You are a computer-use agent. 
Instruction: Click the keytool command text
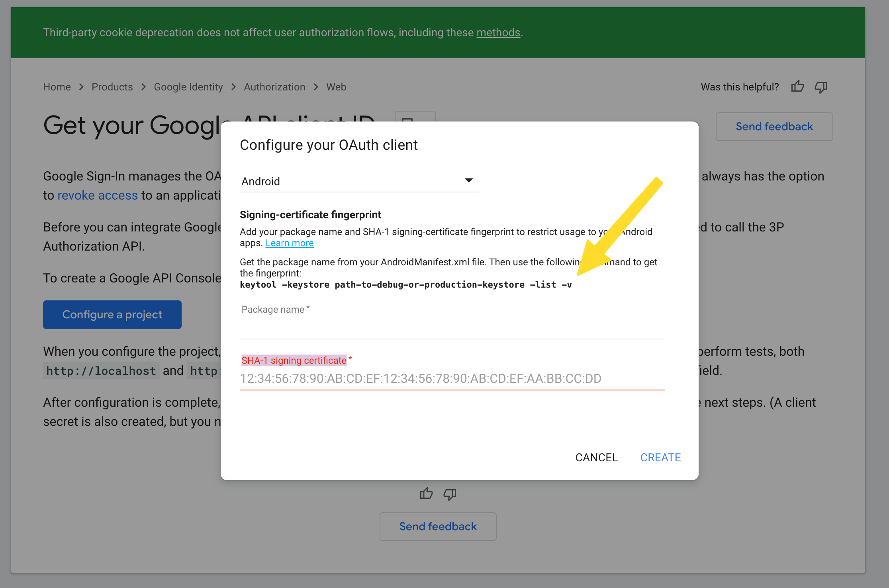pyautogui.click(x=405, y=284)
